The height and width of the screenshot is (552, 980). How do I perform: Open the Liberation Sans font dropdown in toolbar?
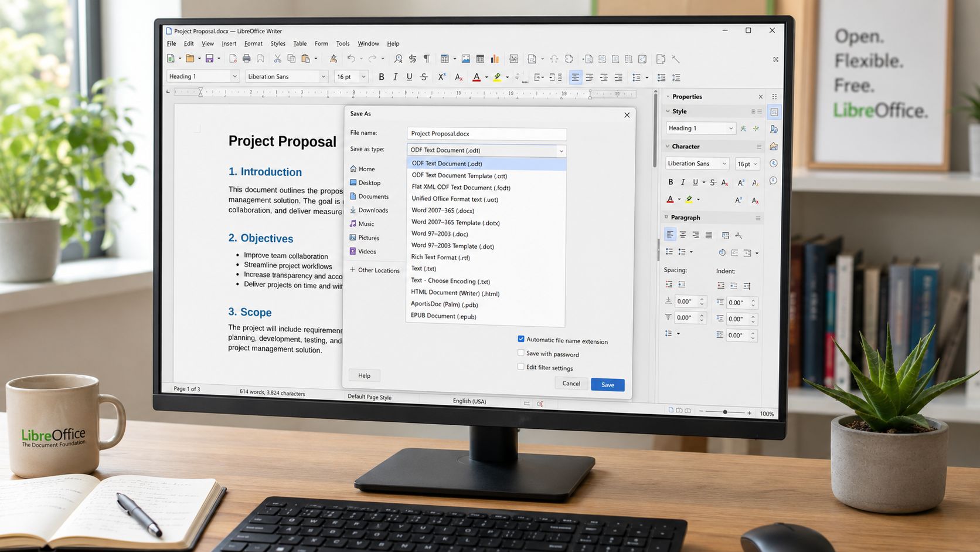[323, 77]
